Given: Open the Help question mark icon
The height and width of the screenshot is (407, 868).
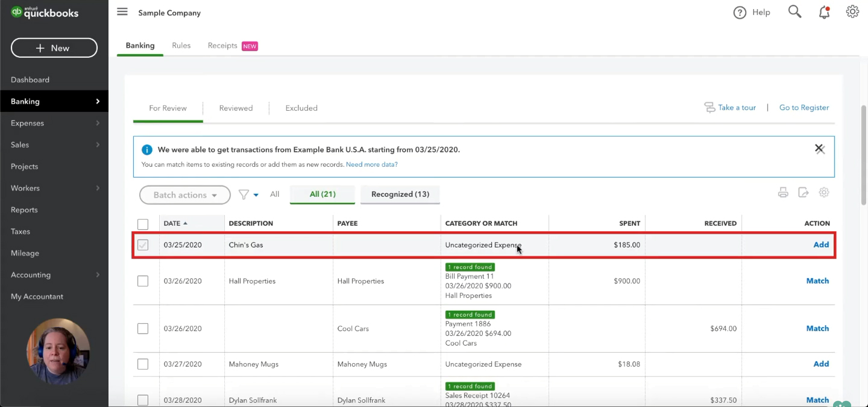Looking at the screenshot, I should point(740,13).
